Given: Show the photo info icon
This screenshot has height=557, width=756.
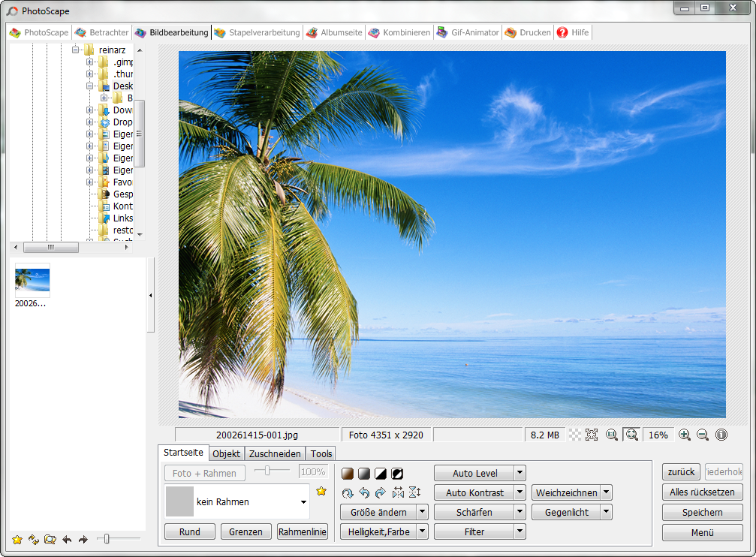Looking at the screenshot, I should pos(721,435).
